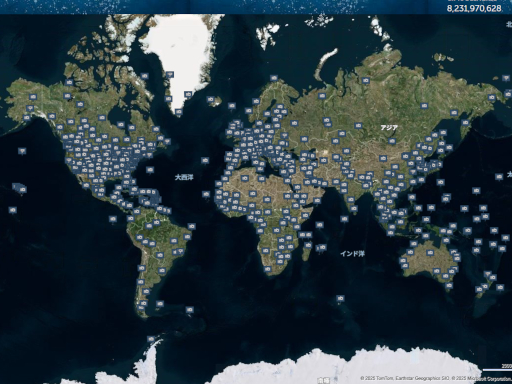This screenshot has width=512, height=384.
Task: Click the camera marker on the Galápagos west of Ecuador
Action: [x=113, y=219]
